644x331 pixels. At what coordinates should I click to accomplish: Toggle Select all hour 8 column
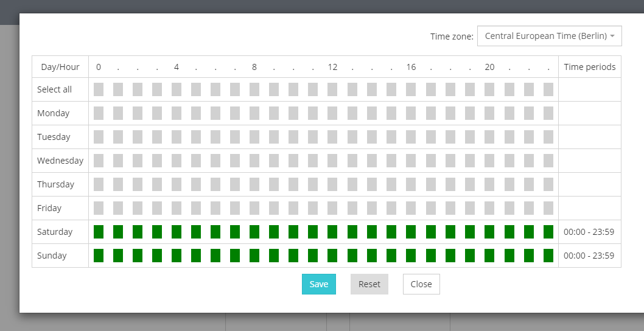pyautogui.click(x=254, y=89)
